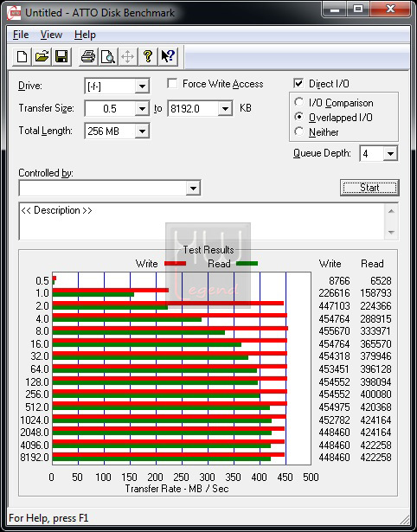Click the Print toolbar icon
Screen dimensions: 417x532
coord(88,56)
